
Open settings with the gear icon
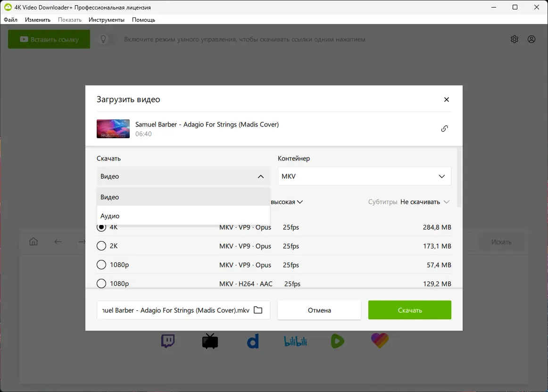(x=515, y=39)
